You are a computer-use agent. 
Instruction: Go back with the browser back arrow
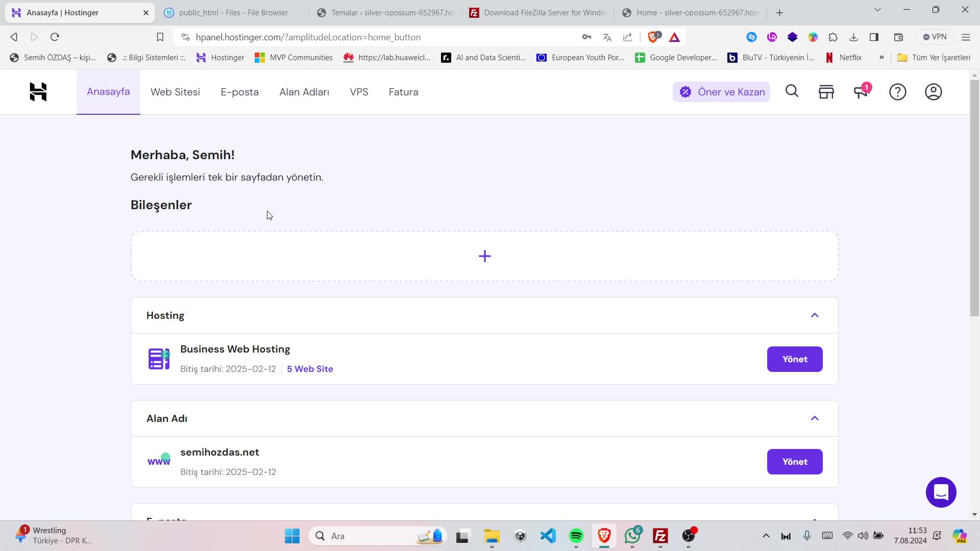point(14,37)
